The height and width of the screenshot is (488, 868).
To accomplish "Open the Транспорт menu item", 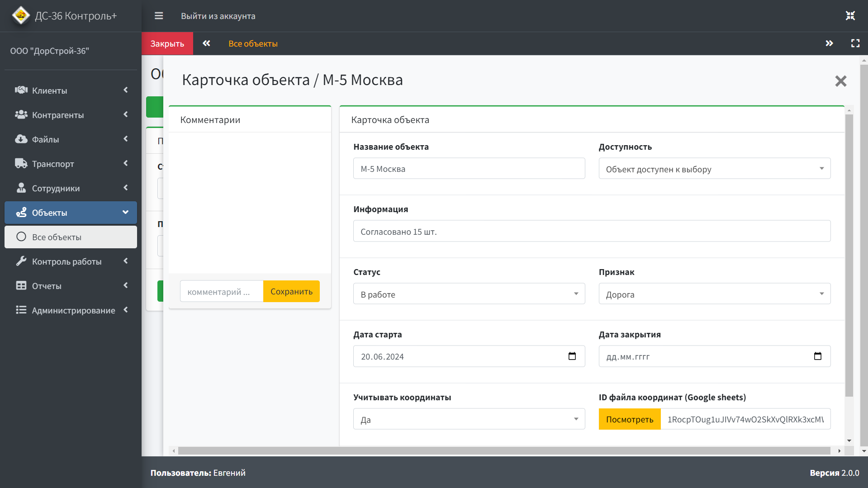I will (71, 164).
